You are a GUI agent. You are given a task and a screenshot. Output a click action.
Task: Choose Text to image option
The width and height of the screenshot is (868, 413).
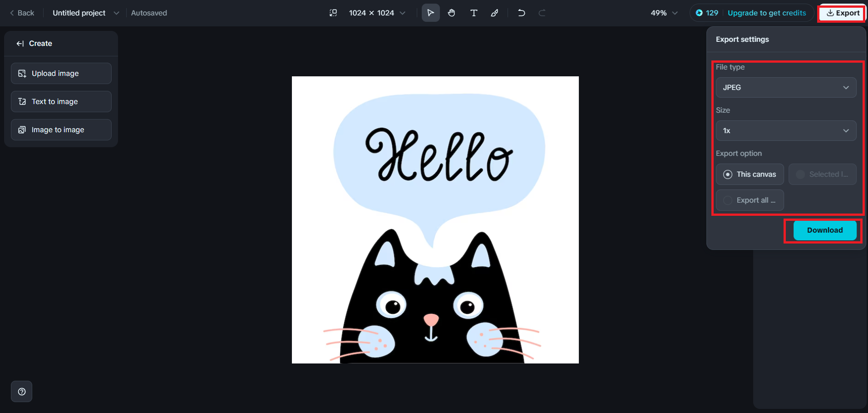(x=61, y=101)
